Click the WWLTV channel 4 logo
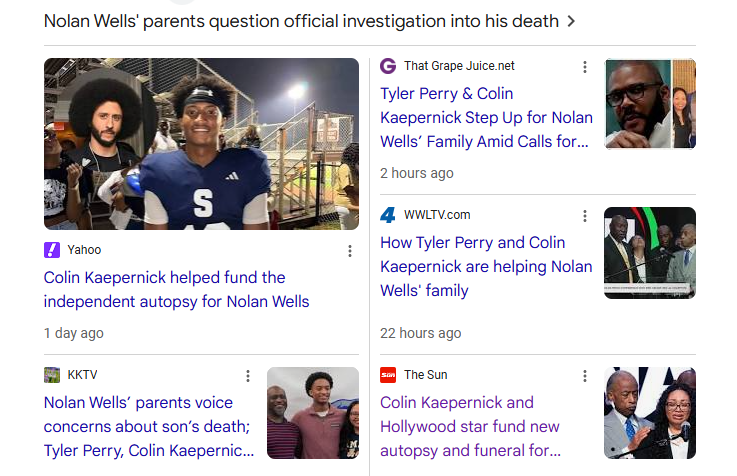This screenshot has height=476, width=737. pyautogui.click(x=388, y=215)
